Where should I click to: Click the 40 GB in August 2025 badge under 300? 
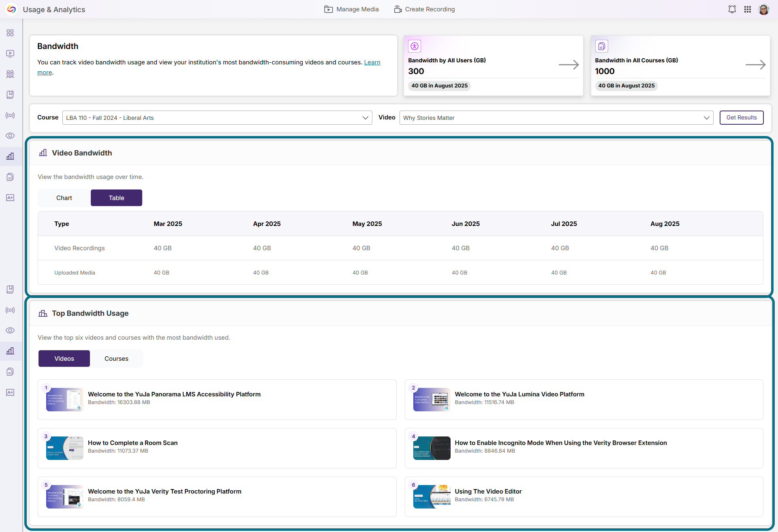coord(439,86)
